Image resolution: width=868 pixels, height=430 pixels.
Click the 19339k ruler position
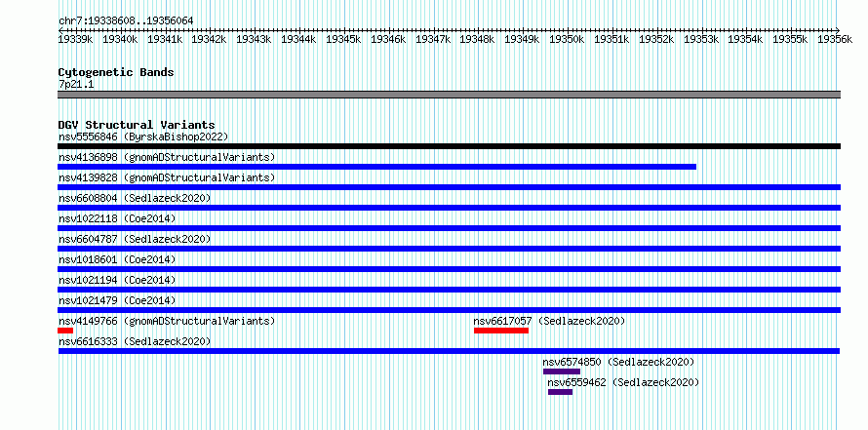coord(76,39)
